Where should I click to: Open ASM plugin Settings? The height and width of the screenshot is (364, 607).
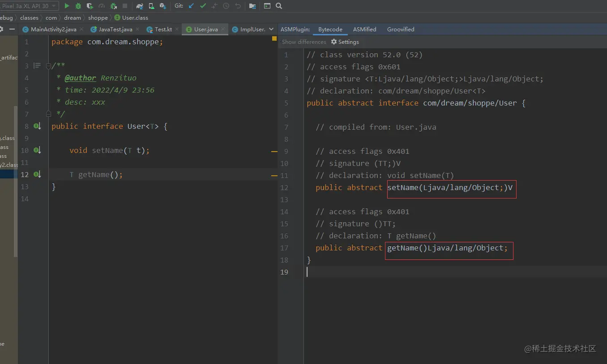[345, 42]
